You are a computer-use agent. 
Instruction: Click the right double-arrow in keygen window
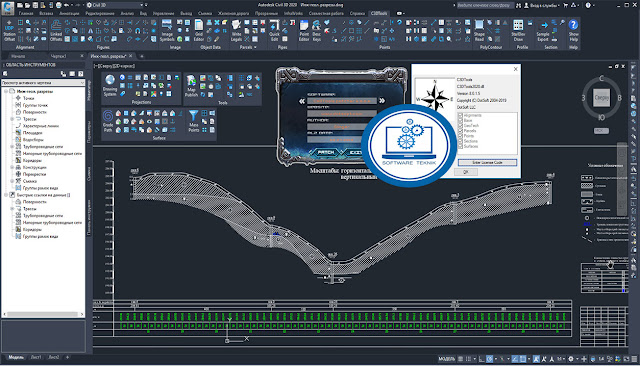pyautogui.click(x=382, y=100)
